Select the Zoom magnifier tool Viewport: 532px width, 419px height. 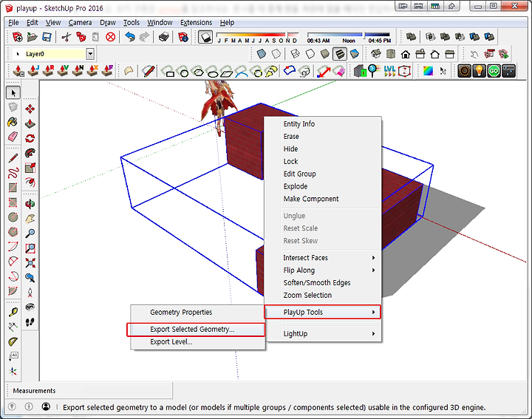pos(30,234)
